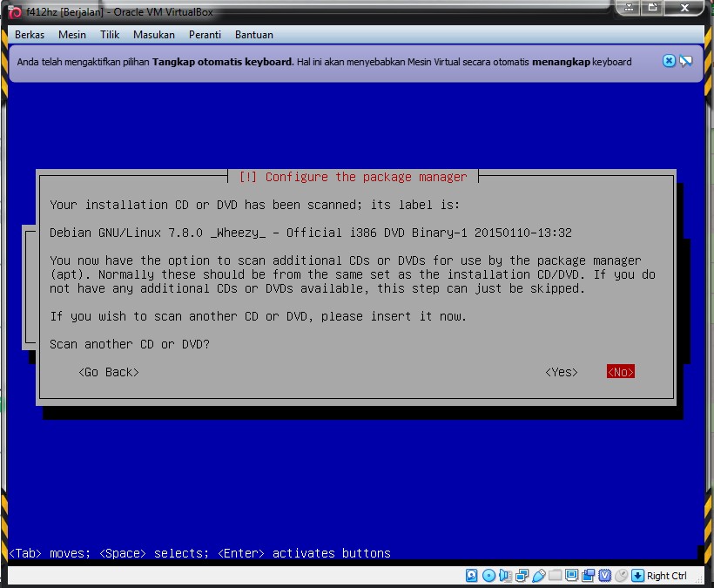Screen dimensions: 714x588
Task: Click the mouse integration status icon
Action: point(621,576)
